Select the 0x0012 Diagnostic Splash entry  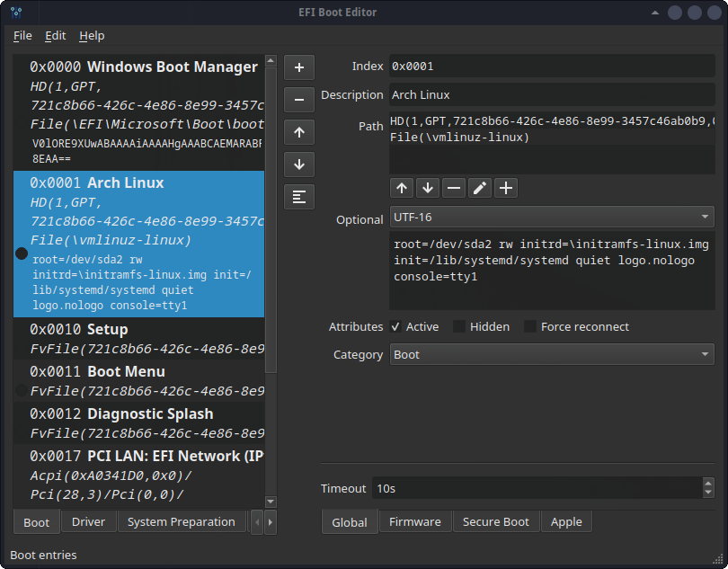point(138,423)
